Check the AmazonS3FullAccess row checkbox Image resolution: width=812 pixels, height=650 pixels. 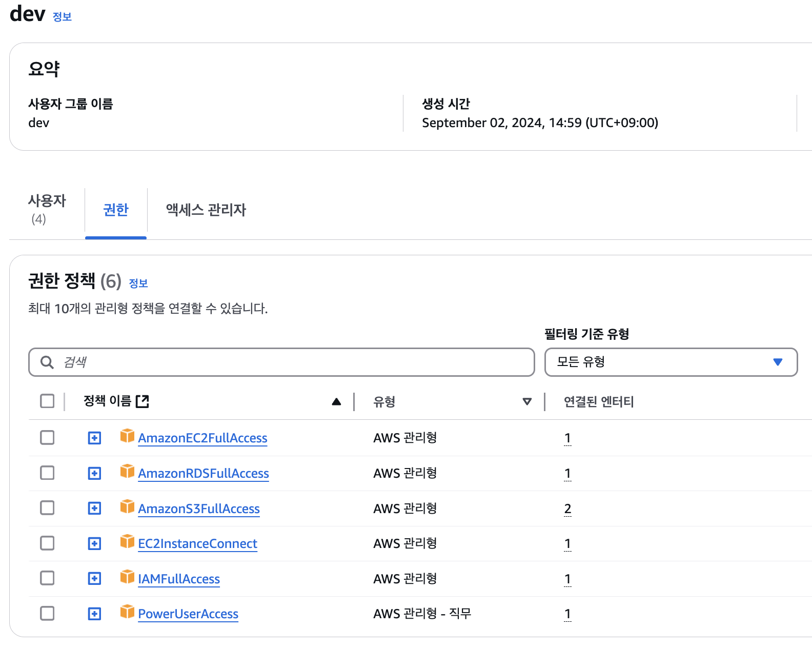point(47,508)
